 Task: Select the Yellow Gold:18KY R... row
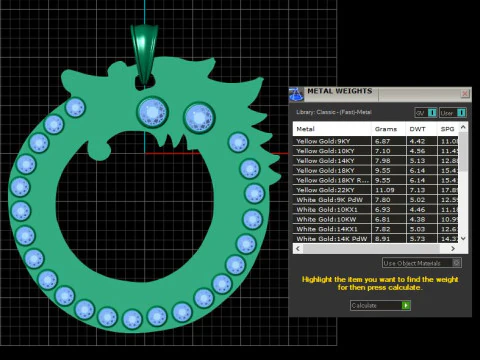(375, 180)
